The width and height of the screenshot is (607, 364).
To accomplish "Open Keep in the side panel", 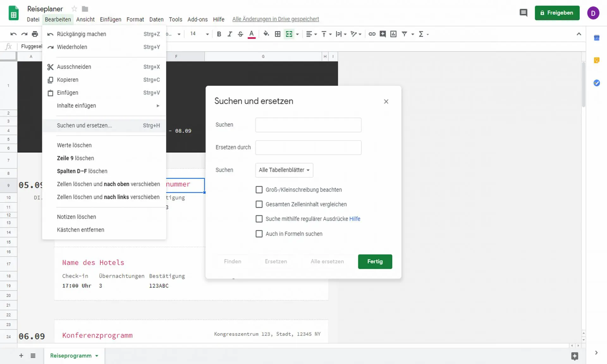I will pos(597,60).
